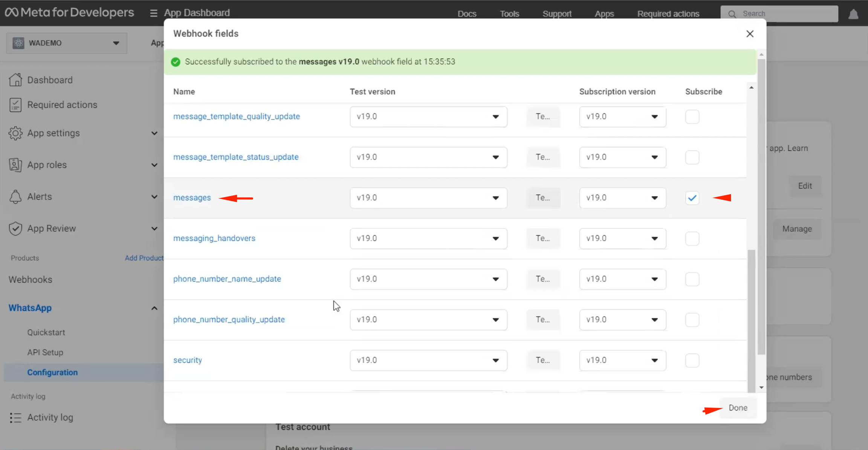Expand the WADEMO app selector
The width and height of the screenshot is (868, 450).
[67, 43]
